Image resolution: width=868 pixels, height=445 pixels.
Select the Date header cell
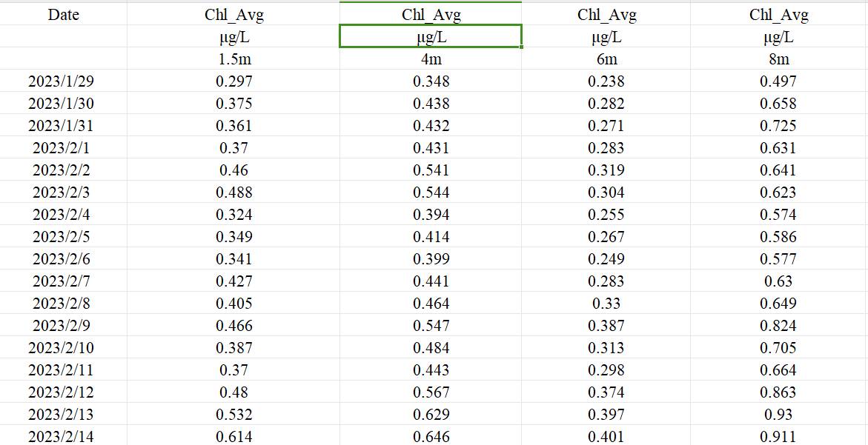point(63,15)
